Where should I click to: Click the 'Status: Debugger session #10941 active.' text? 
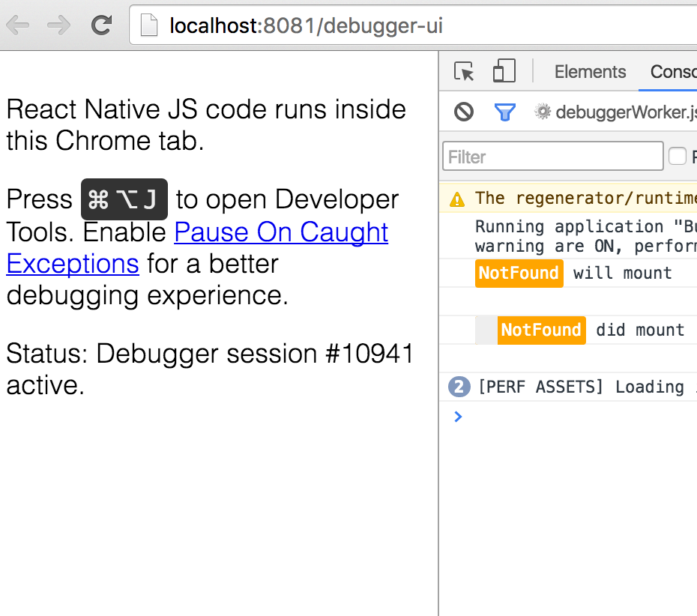[x=210, y=369]
